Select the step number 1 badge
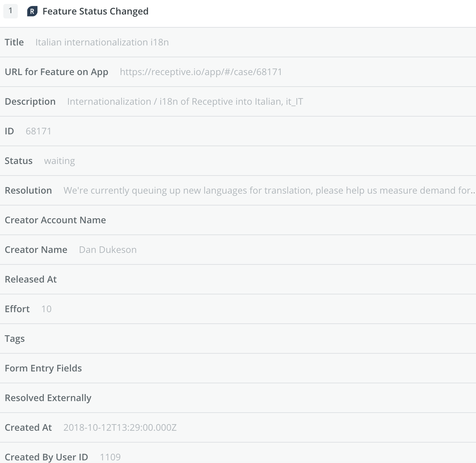The image size is (476, 463). pyautogui.click(x=11, y=11)
